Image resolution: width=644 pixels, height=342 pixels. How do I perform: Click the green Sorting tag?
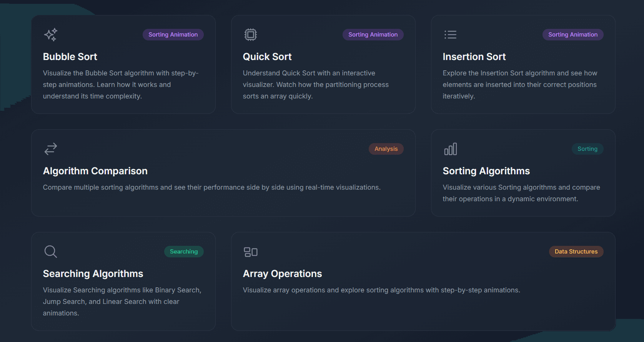[x=587, y=149]
